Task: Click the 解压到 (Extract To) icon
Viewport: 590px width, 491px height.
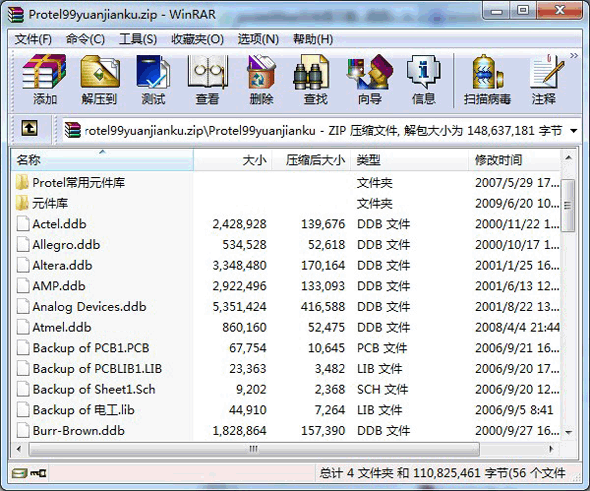Action: click(99, 79)
